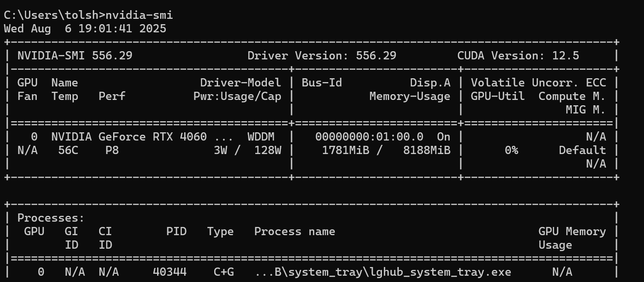Image resolution: width=644 pixels, height=282 pixels.
Task: Click the Type column header in Processes
Action: 220,231
